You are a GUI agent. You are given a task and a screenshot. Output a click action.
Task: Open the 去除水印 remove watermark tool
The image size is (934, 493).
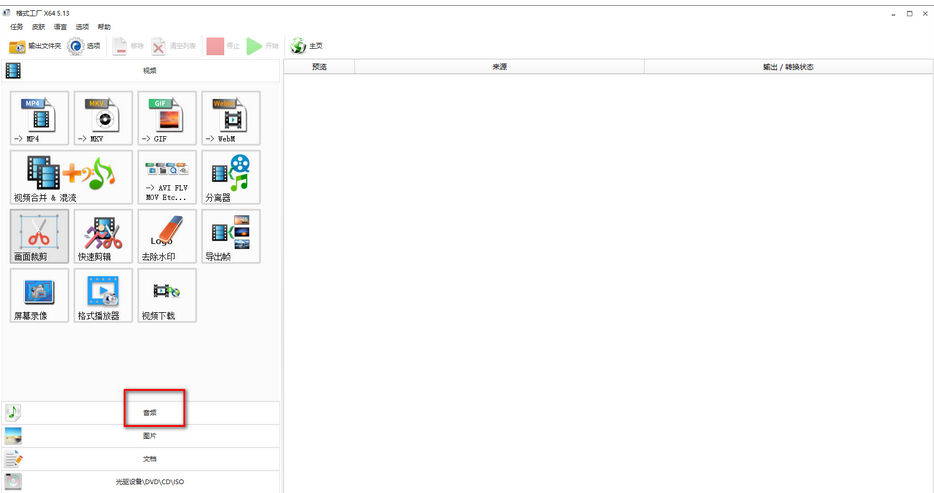[x=167, y=236]
